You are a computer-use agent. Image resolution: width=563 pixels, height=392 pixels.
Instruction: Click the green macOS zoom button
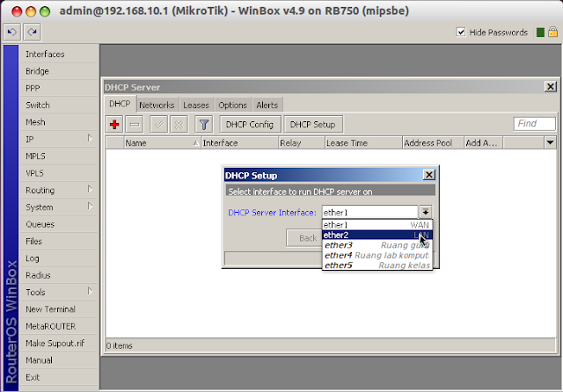pos(45,11)
